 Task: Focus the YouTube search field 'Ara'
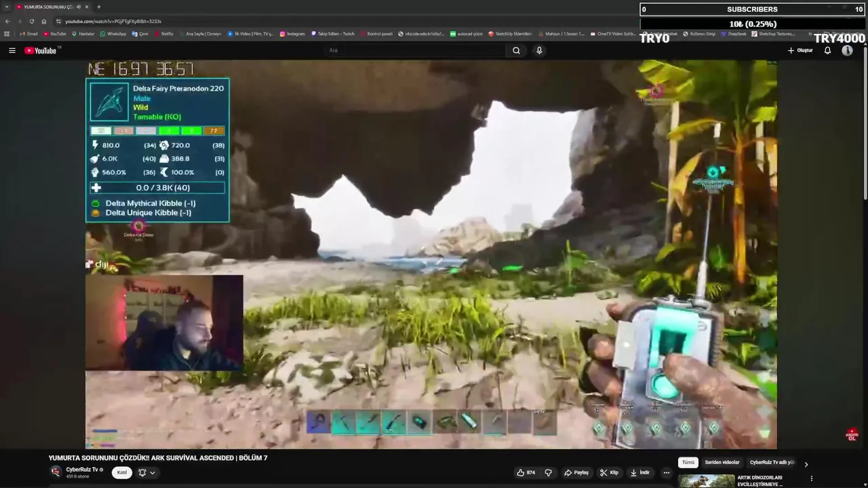pos(415,50)
